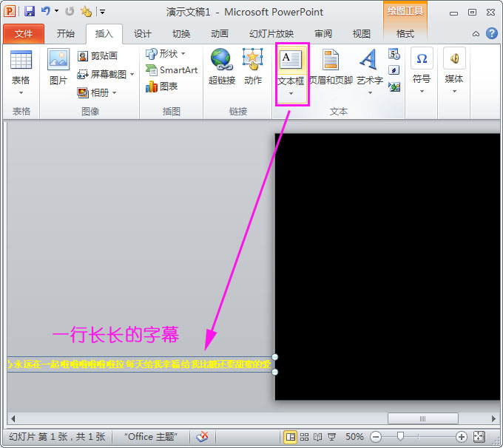
Task: Open the 艺术字 (WordArt) gallery
Action: pos(370,66)
